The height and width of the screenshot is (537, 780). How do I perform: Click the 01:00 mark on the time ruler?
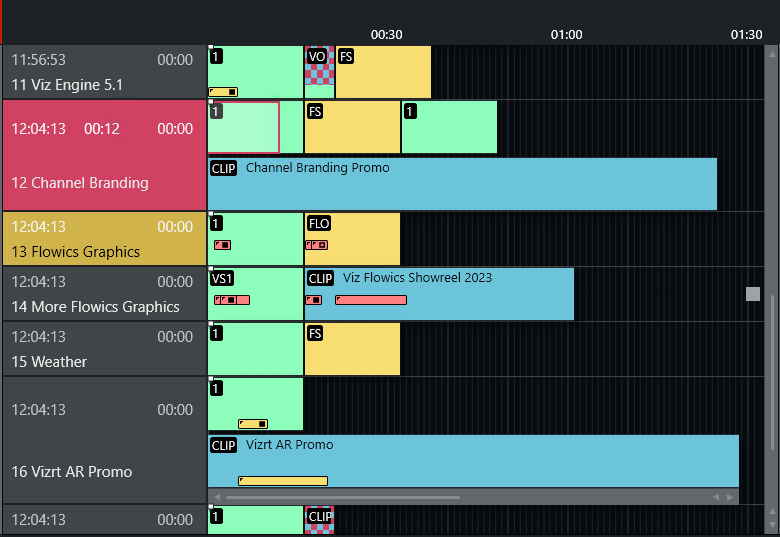[x=567, y=34]
